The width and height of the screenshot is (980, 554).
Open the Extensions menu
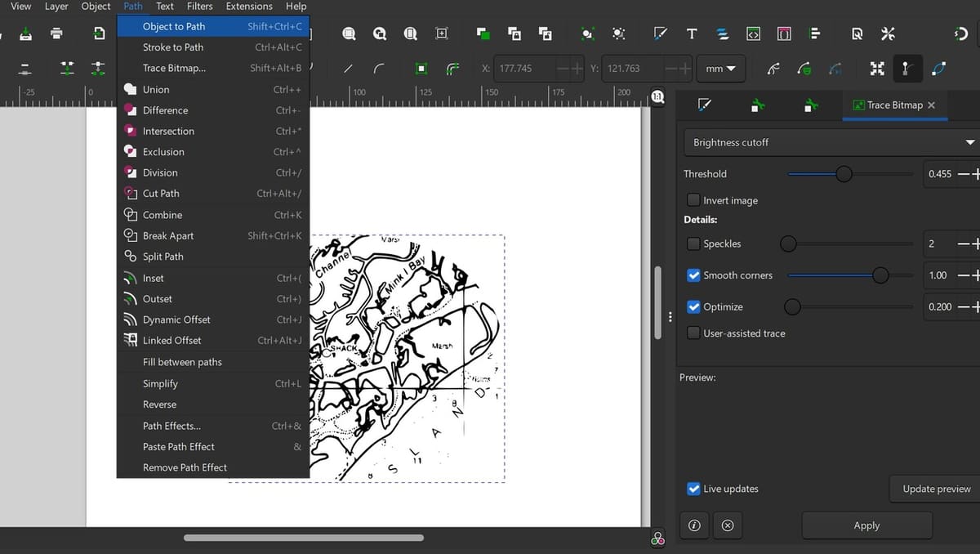[x=249, y=7]
